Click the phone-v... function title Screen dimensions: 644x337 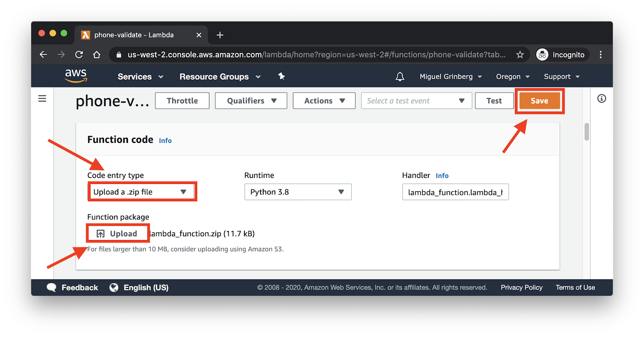(112, 101)
